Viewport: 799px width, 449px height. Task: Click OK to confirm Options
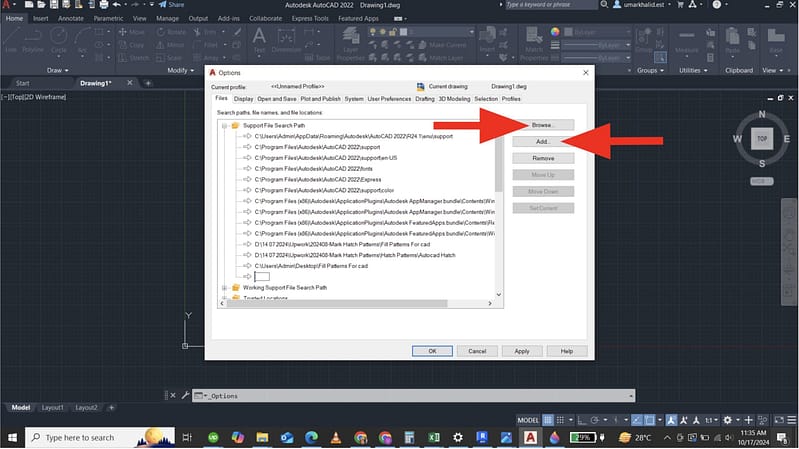pos(432,351)
